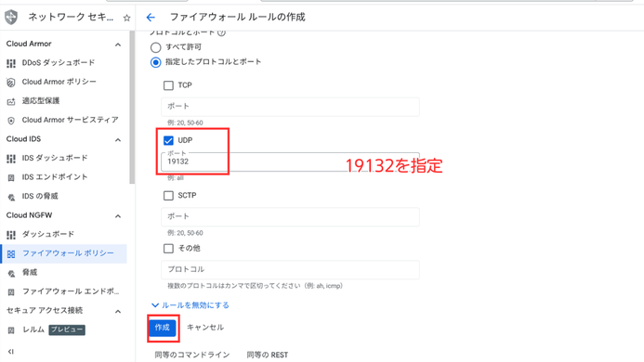Click the SCTP ポート input field
This screenshot has width=644, height=362.
click(x=290, y=216)
